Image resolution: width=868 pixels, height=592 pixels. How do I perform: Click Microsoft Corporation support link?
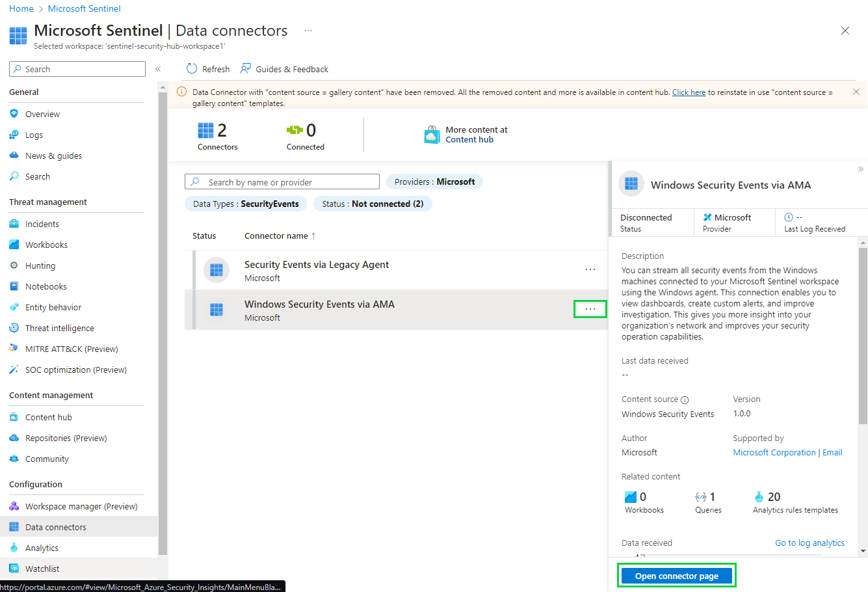pos(774,452)
